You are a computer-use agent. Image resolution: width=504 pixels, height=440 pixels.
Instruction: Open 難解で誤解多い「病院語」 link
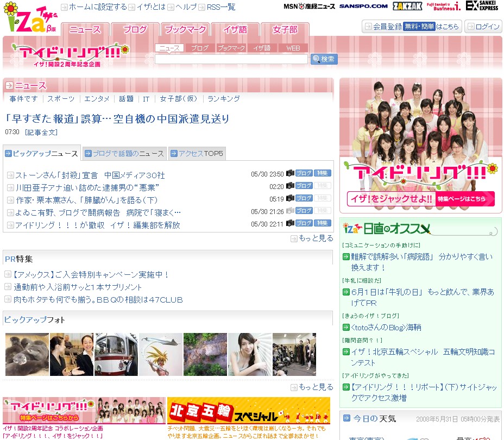[421, 262]
